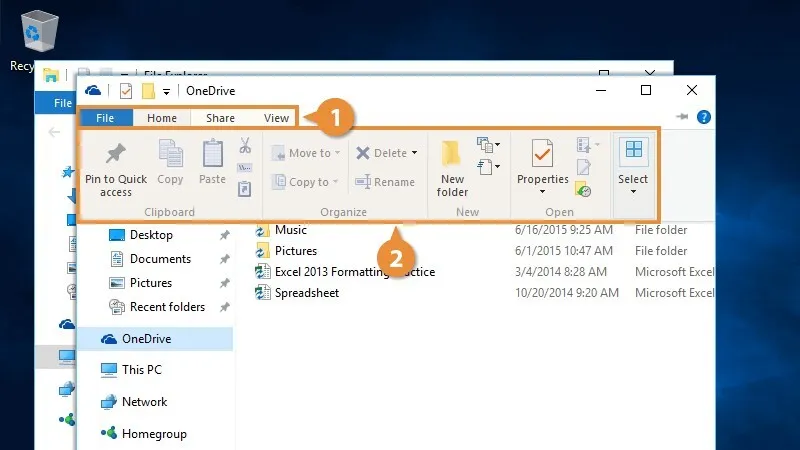Image resolution: width=800 pixels, height=450 pixels.
Task: Switch to the Home tab
Action: click(162, 118)
